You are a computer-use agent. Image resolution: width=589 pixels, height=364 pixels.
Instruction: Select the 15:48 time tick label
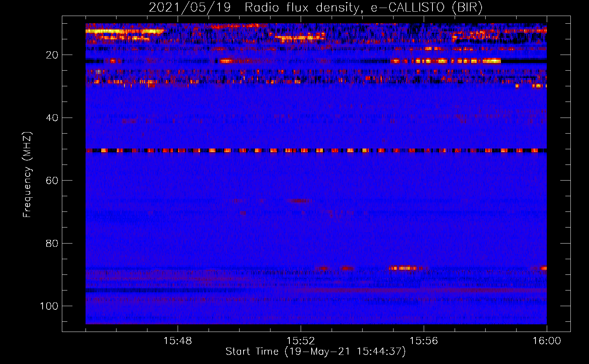178,341
